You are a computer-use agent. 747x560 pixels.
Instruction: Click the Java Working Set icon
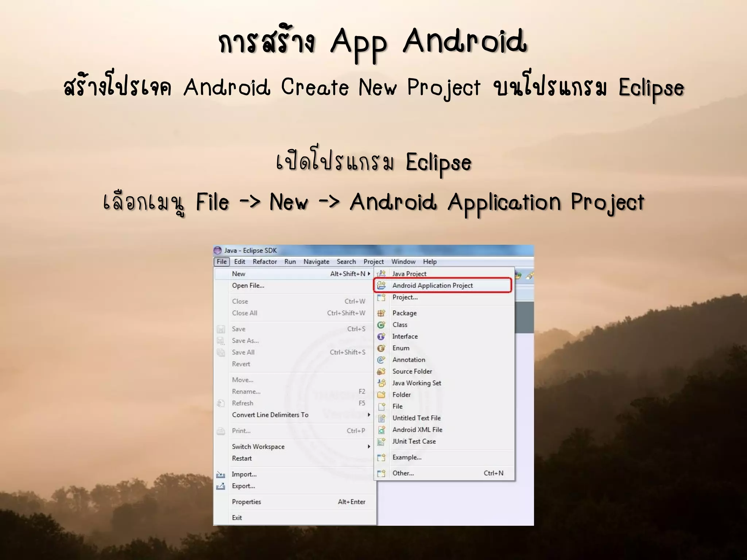tap(381, 383)
